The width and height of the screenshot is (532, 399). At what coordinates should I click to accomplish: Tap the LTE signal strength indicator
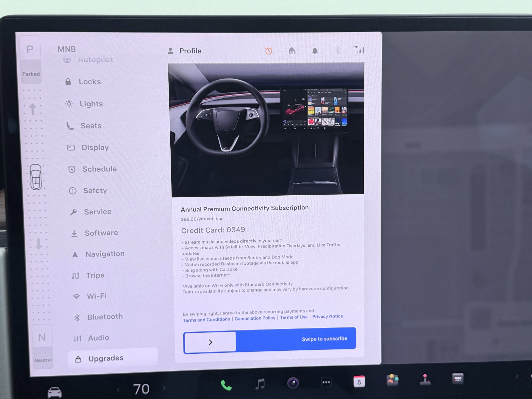click(x=359, y=50)
